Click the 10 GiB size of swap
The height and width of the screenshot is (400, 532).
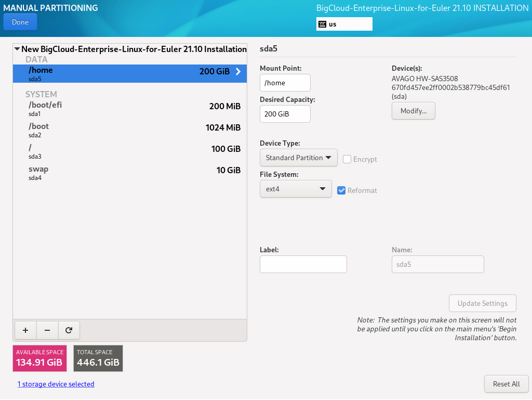(x=229, y=170)
